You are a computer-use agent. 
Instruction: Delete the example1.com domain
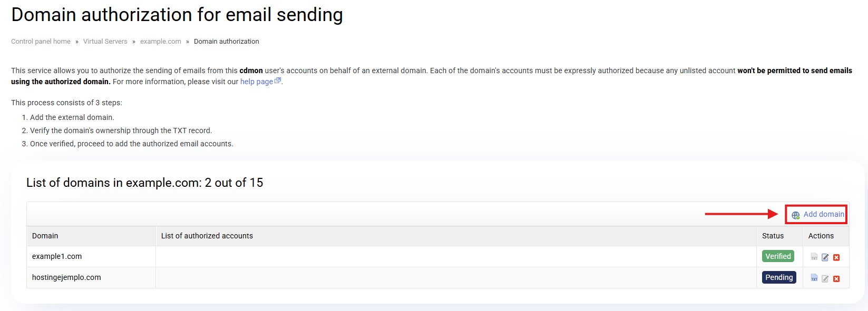click(x=836, y=257)
